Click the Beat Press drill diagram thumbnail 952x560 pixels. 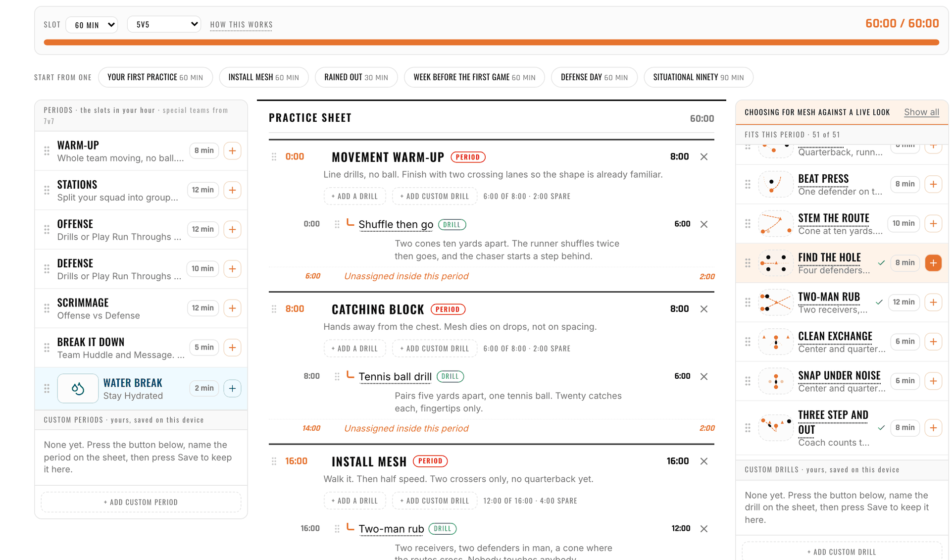tap(775, 184)
